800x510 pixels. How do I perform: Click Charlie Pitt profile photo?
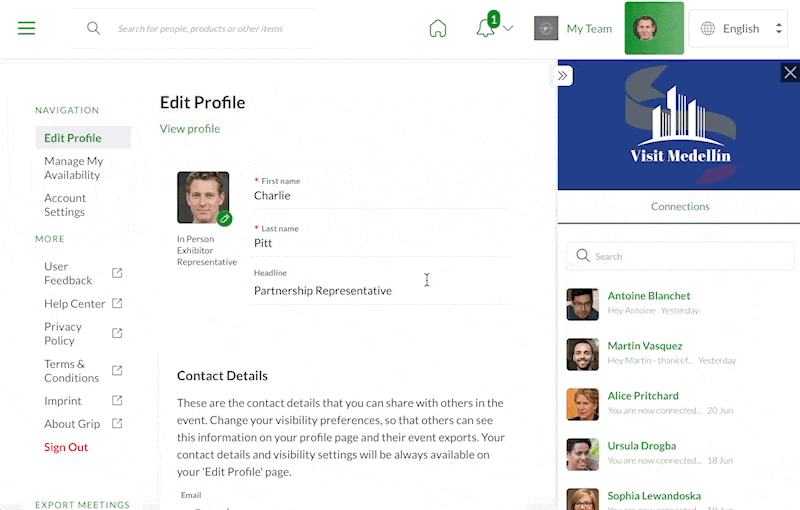tap(203, 197)
